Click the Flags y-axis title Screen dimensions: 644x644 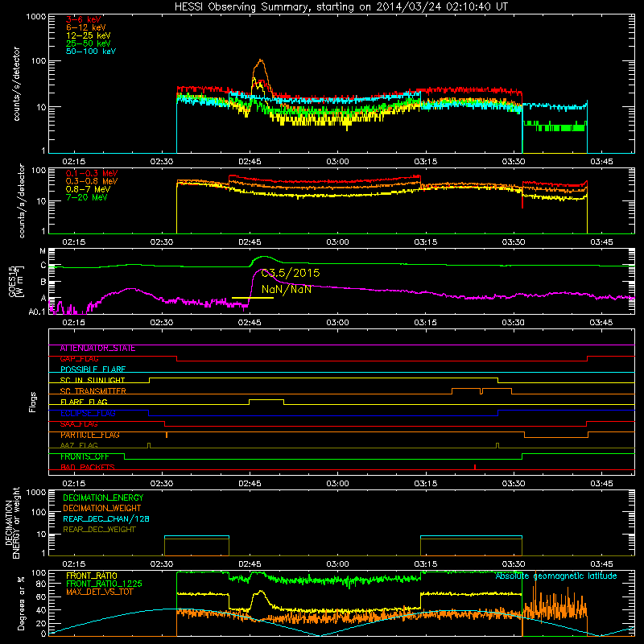[x=32, y=402]
